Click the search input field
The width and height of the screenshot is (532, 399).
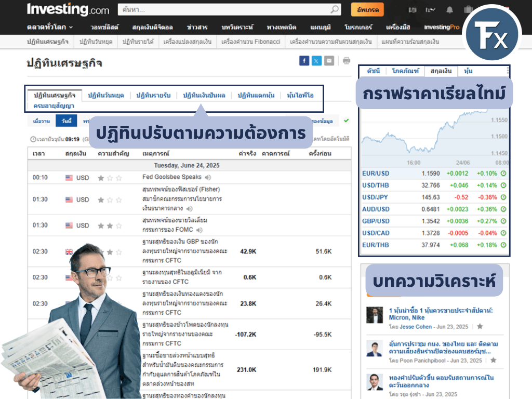point(223,9)
